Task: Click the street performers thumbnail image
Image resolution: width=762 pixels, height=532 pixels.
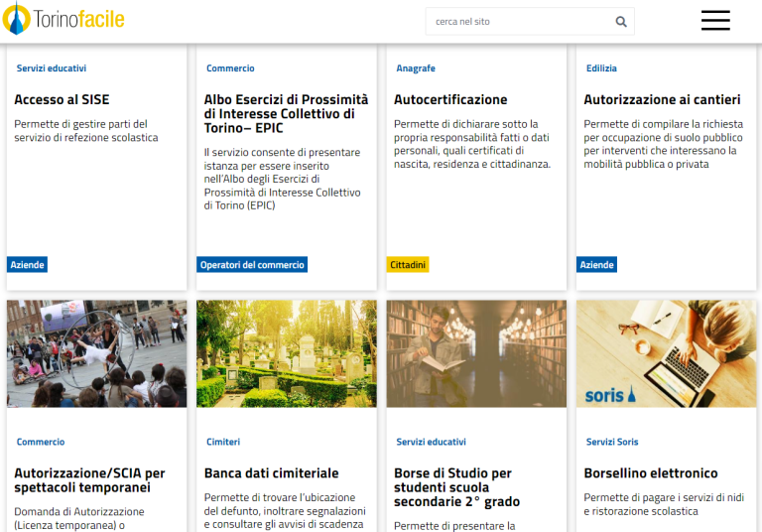Action: (x=96, y=353)
